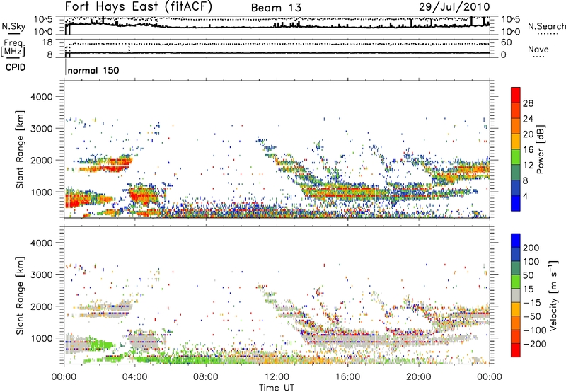
Task: Click the 'Freq. [MHz]' axis label
Action: (13, 47)
